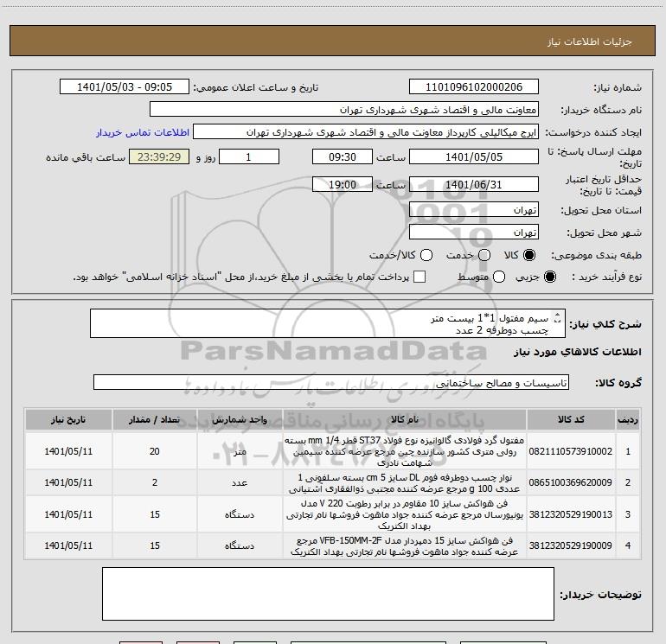The height and width of the screenshot is (644, 666).
Task: Click the شرح کلی نیاز text area
Action: 328,323
